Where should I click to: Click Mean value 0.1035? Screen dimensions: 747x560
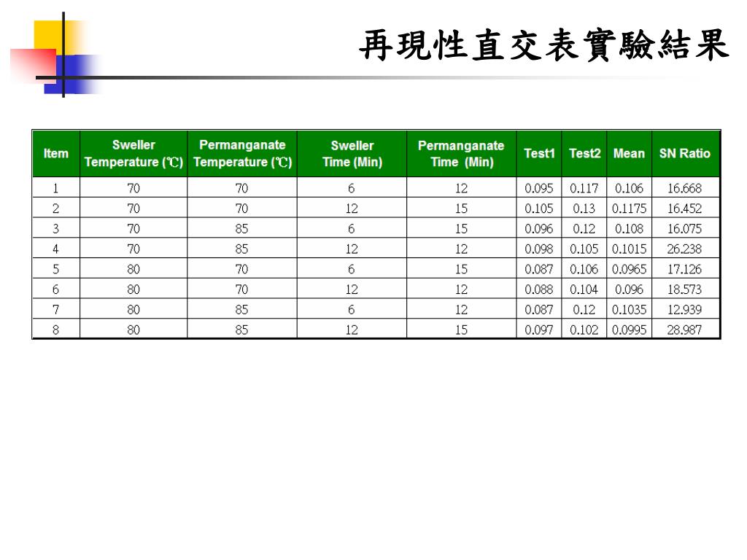click(630, 309)
